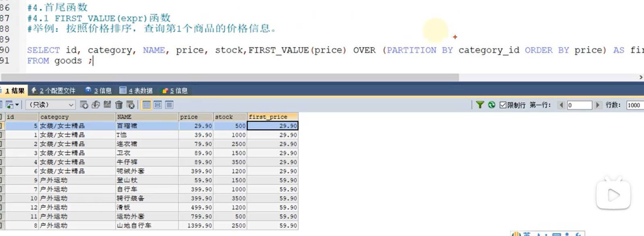Expand the export result dropdown arrow
Viewport: 644px width, 236px height.
17,105
